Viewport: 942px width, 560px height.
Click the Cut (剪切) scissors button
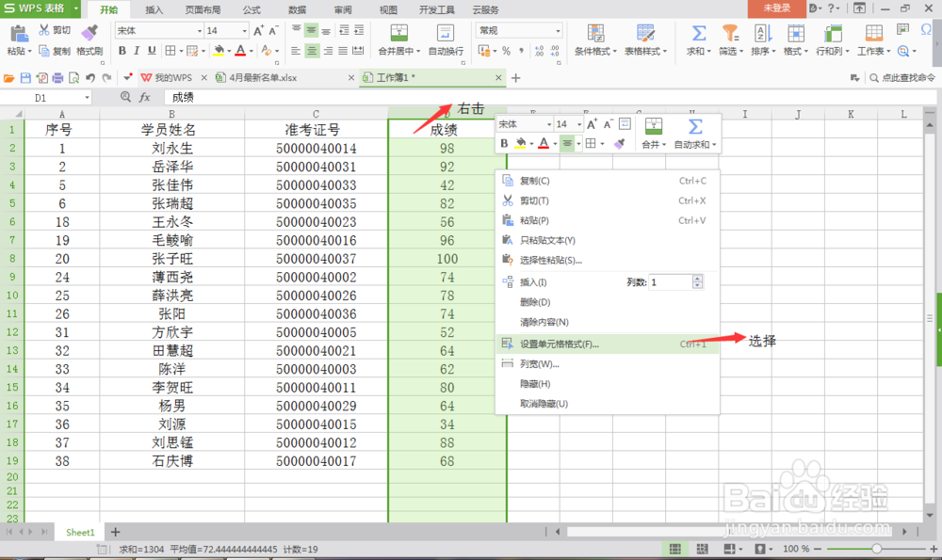click(54, 30)
